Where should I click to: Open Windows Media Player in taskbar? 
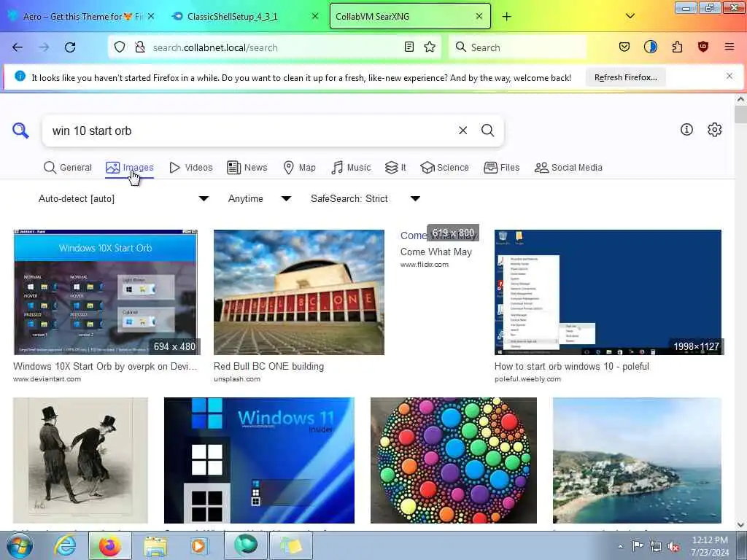198,545
